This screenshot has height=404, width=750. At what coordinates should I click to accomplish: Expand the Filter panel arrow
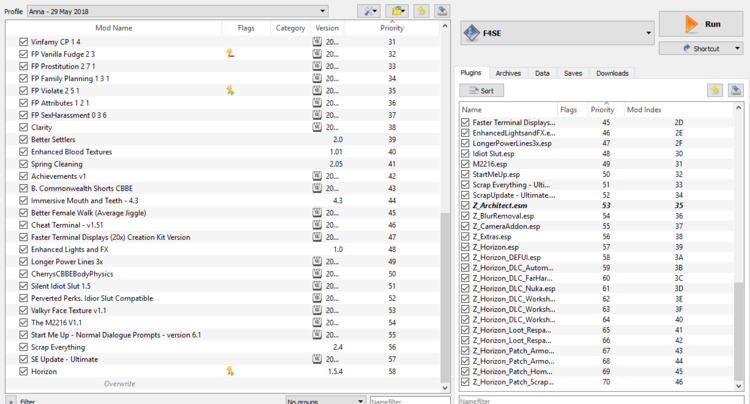tap(11, 401)
